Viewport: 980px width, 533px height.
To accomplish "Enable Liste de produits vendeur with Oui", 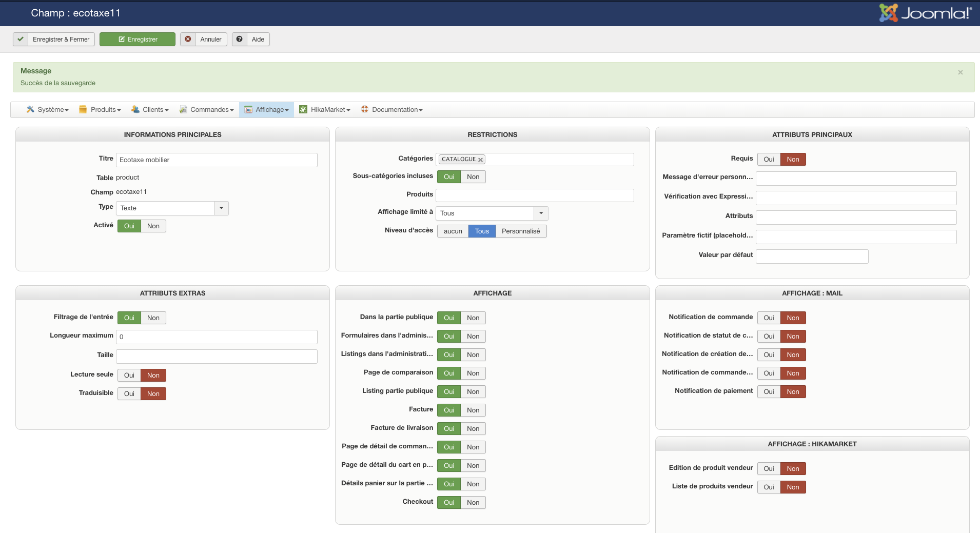I will 769,487.
